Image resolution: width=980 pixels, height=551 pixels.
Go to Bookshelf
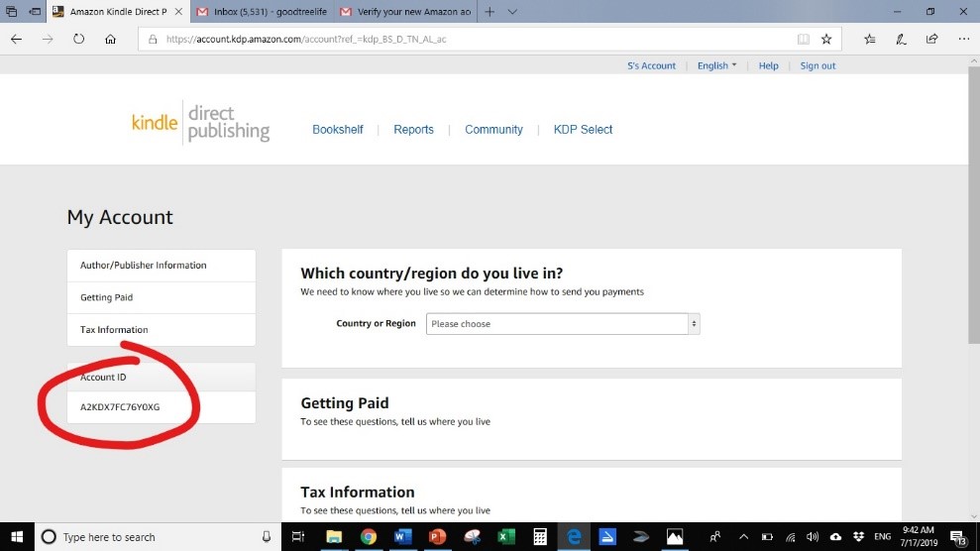pos(338,129)
